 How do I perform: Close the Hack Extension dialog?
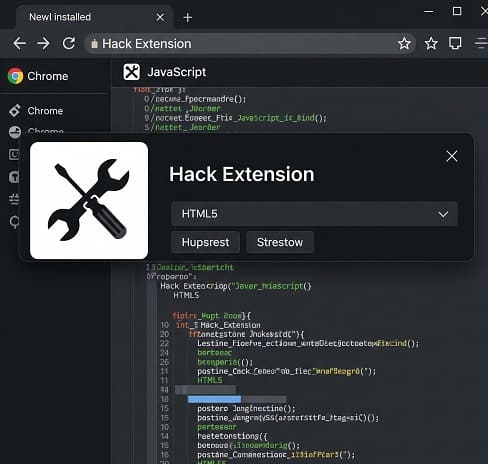tap(452, 156)
